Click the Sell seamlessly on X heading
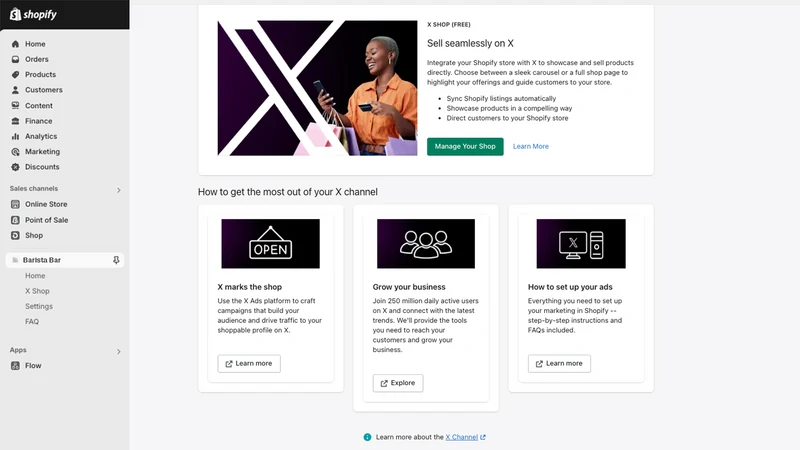This screenshot has height=450, width=800. click(470, 43)
